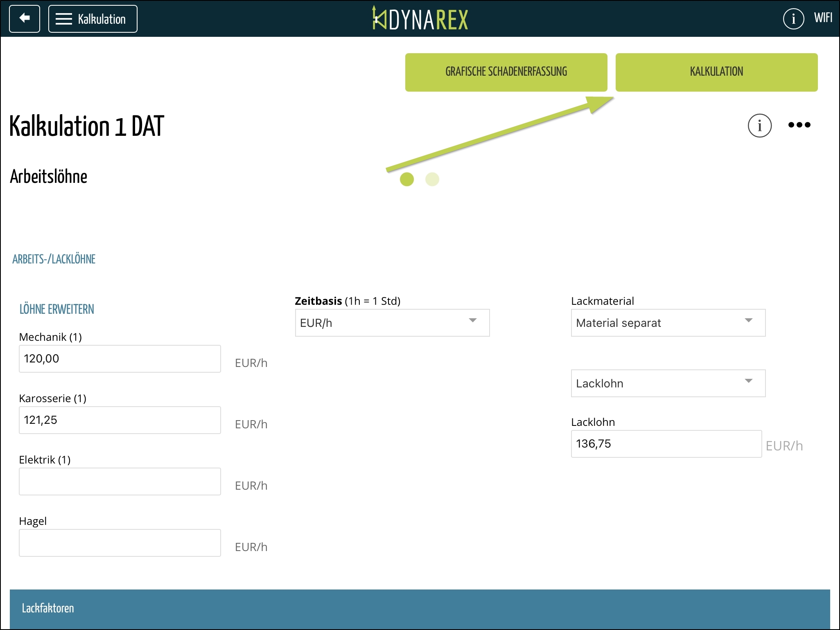Viewport: 840px width, 630px height.
Task: Click the Mechanik (1) wage field
Action: click(120, 359)
